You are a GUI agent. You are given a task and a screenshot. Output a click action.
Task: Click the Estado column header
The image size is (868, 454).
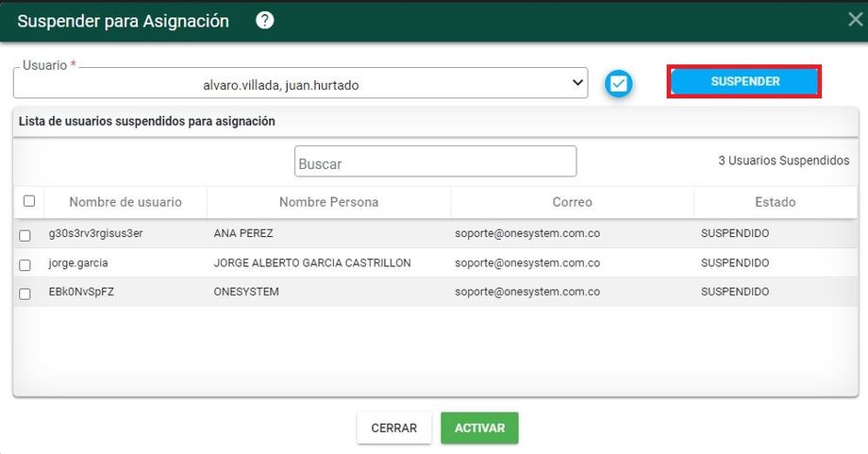point(775,202)
